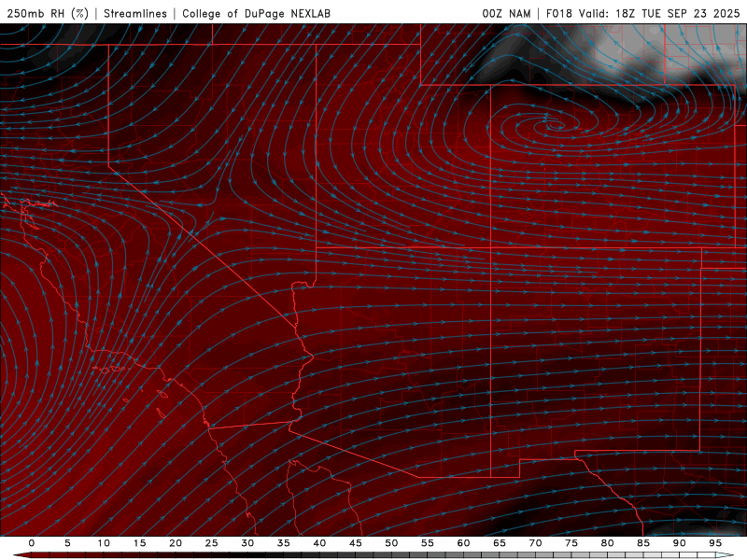
Task: Click the '00Z NAM' model run label
Action: pos(506,13)
